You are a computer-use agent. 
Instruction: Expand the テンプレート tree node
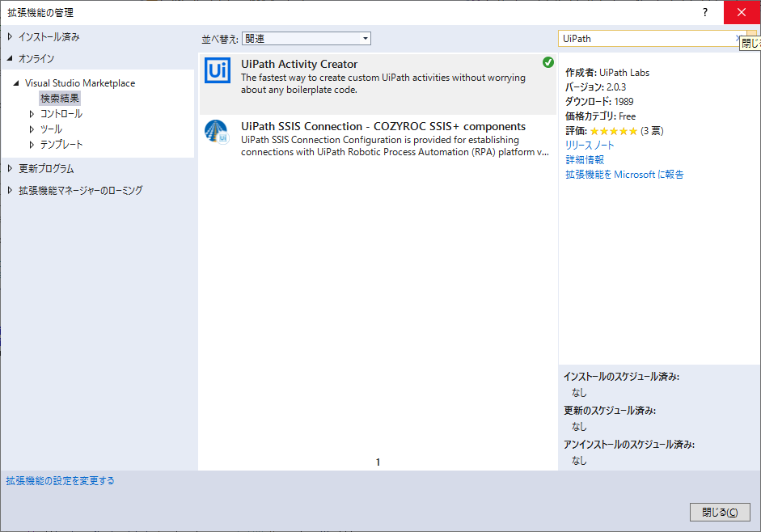tap(32, 145)
